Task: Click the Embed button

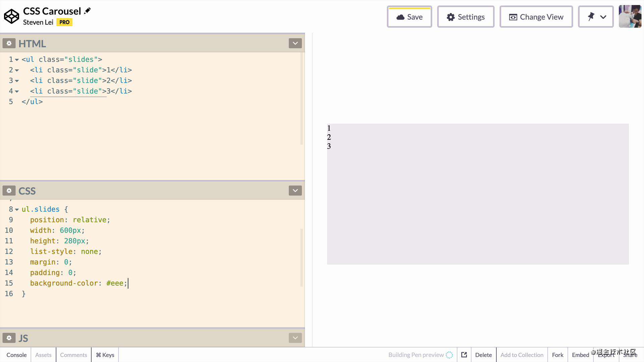Action: pyautogui.click(x=581, y=355)
